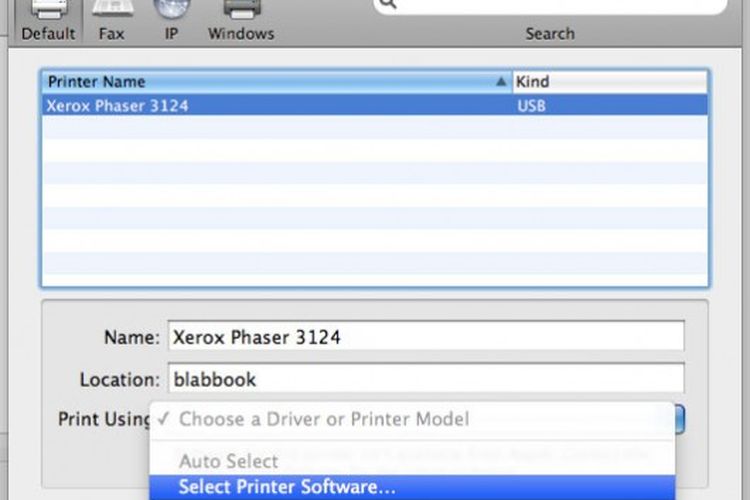The image size is (750, 500).
Task: Edit the Name field with Xerox Phaser 3124
Action: tap(426, 337)
